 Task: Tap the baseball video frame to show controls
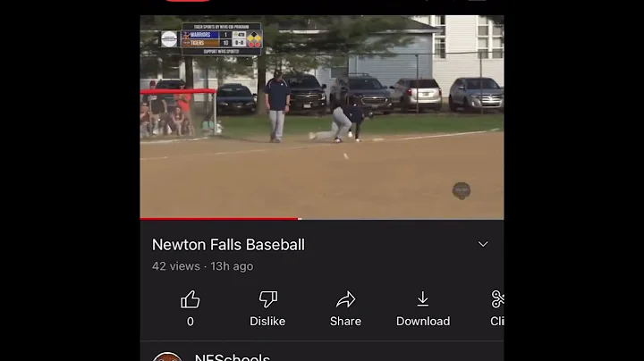[x=322, y=117]
